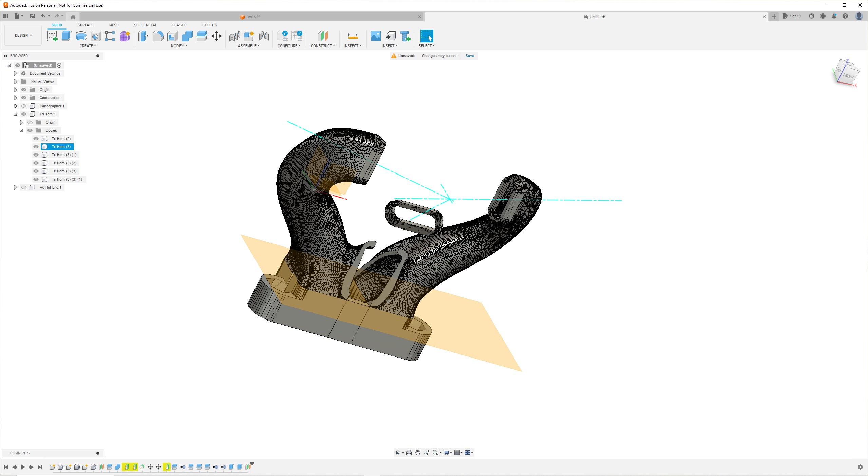This screenshot has width=868, height=476.
Task: Expand the Document Settings node
Action: coord(15,73)
